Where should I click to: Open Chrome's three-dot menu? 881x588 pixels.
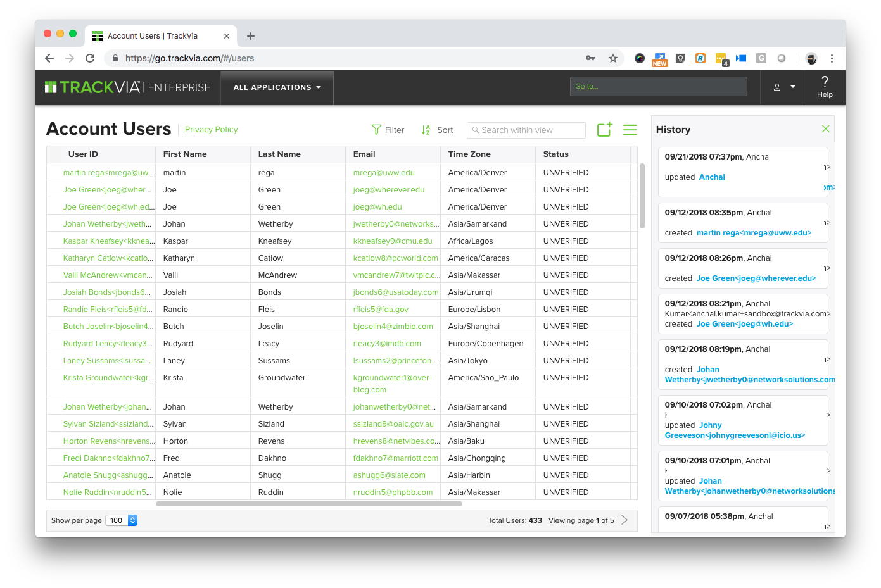(x=832, y=58)
